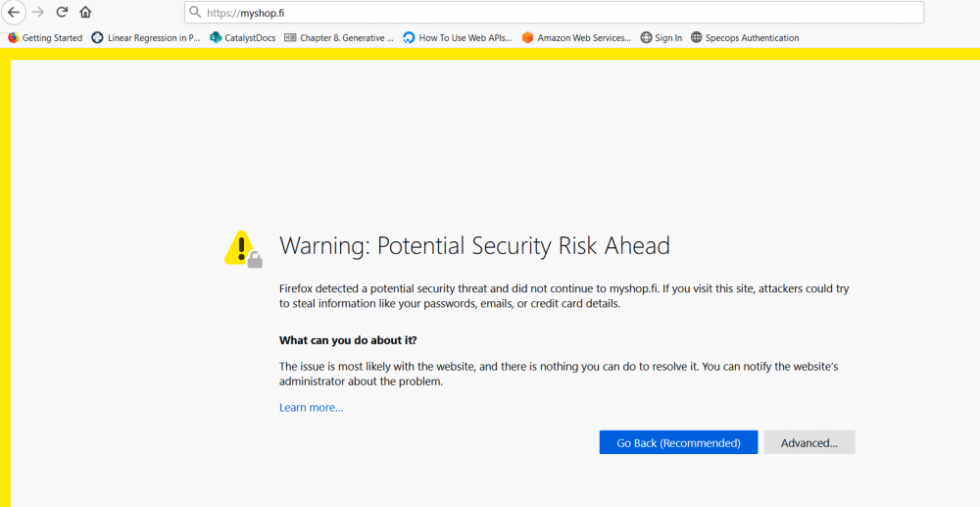
Task: Open the Sign In bookmark
Action: coord(661,38)
